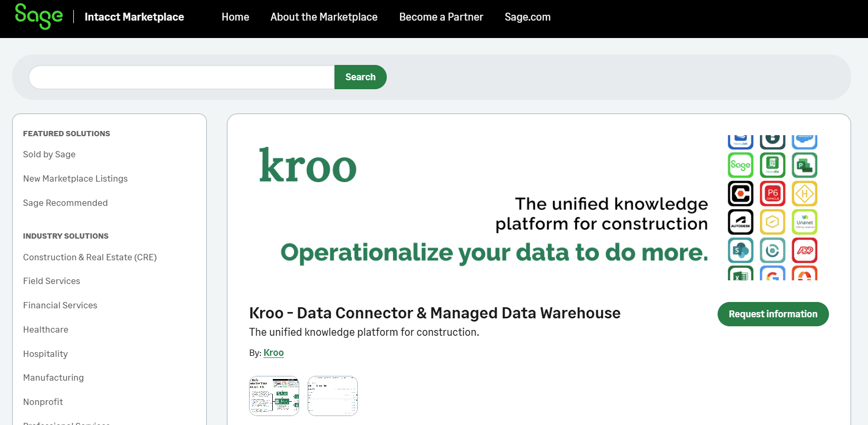The height and width of the screenshot is (425, 868).
Task: Click the green Search button
Action: 360,77
